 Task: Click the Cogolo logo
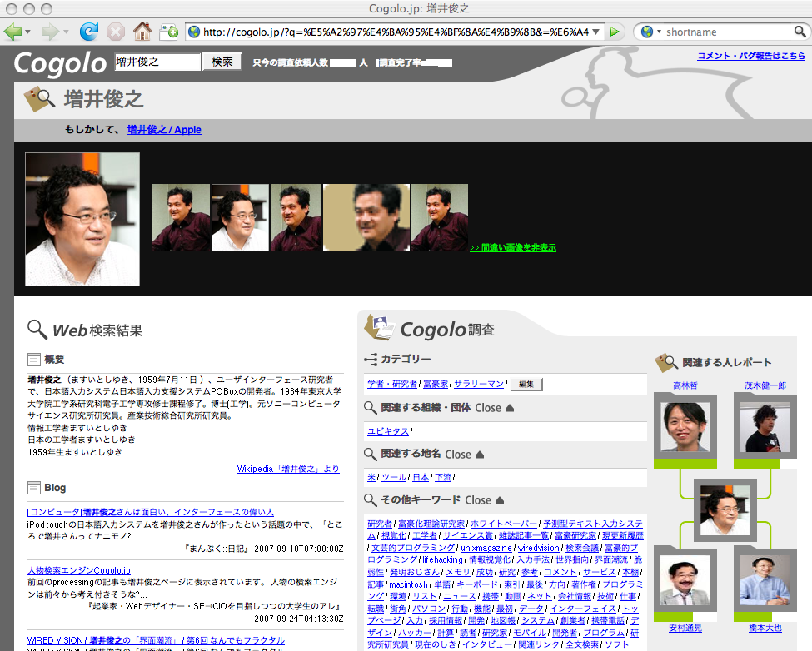[60, 63]
